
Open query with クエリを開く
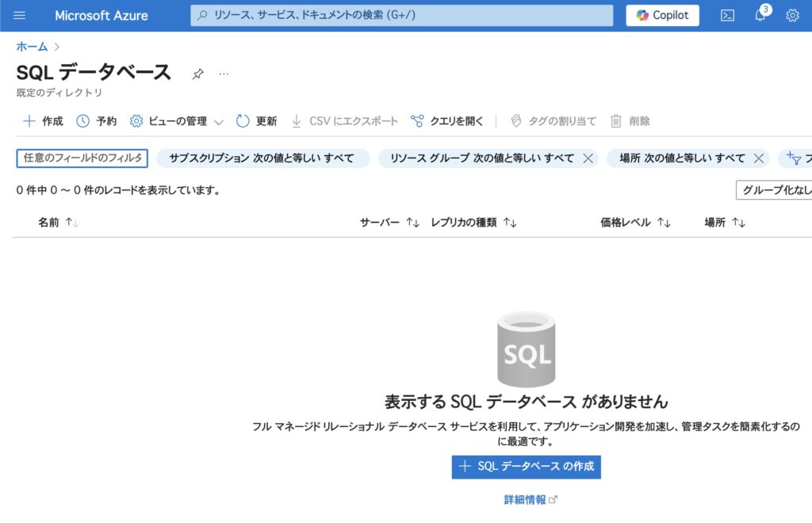tap(447, 121)
